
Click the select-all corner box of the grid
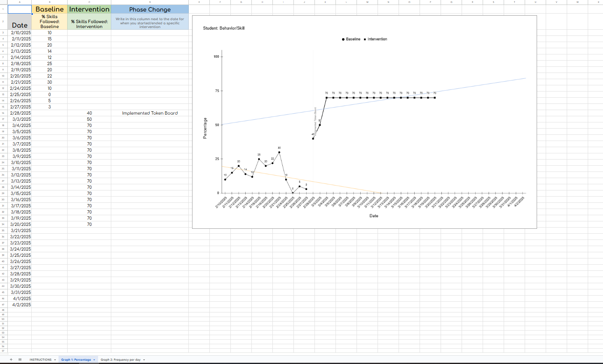coord(3,2)
